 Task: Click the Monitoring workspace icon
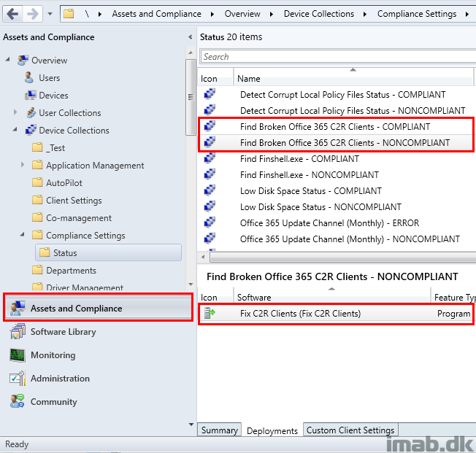(x=18, y=355)
